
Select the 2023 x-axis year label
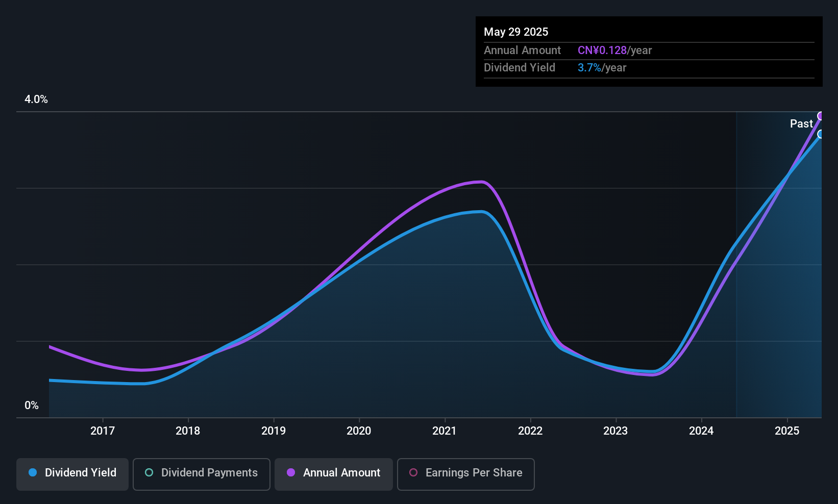click(615, 431)
